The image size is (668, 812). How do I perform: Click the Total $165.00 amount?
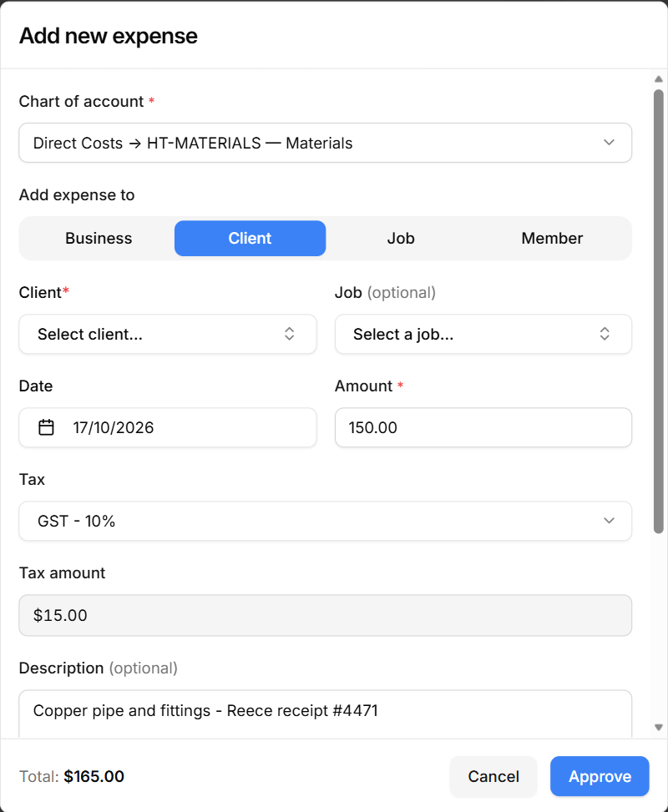94,776
